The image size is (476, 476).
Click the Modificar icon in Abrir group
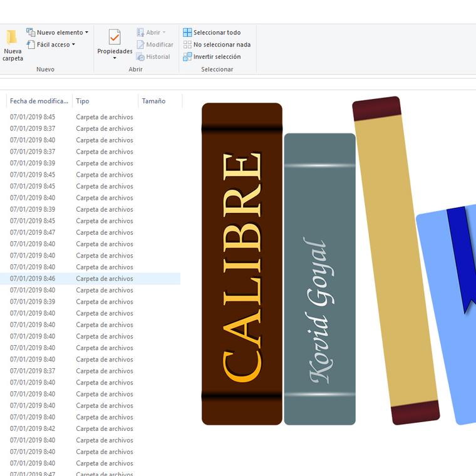point(141,44)
